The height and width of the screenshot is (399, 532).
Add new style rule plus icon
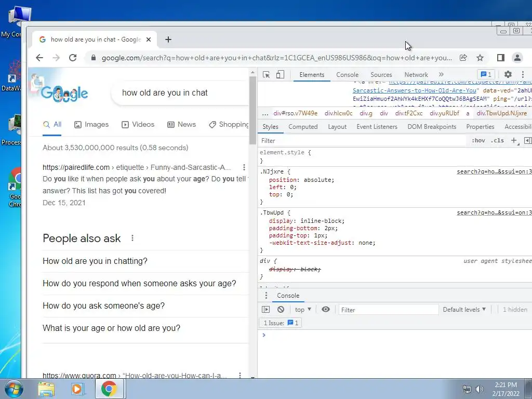pyautogui.click(x=514, y=140)
